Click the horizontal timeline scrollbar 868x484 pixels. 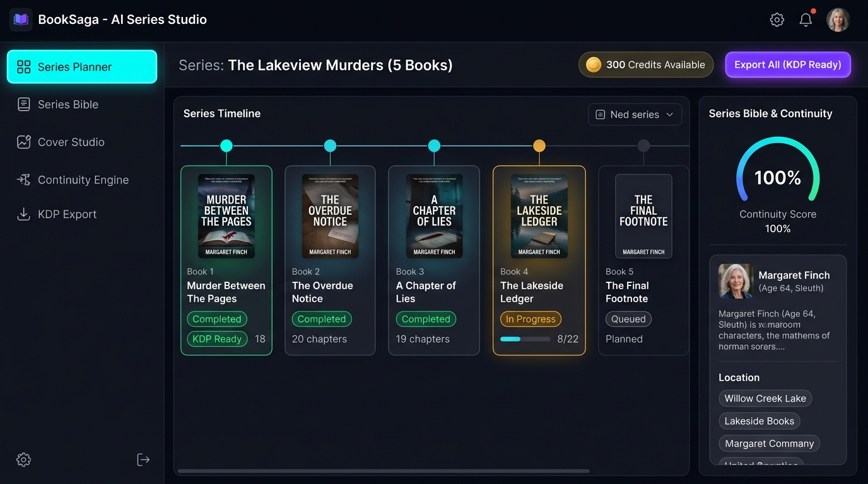tap(384, 471)
